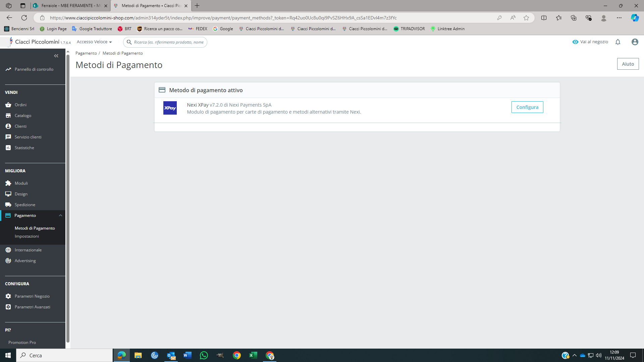Viewport: 644px width, 362px height.
Task: Open Internazionale globe menu item
Action: point(28,250)
